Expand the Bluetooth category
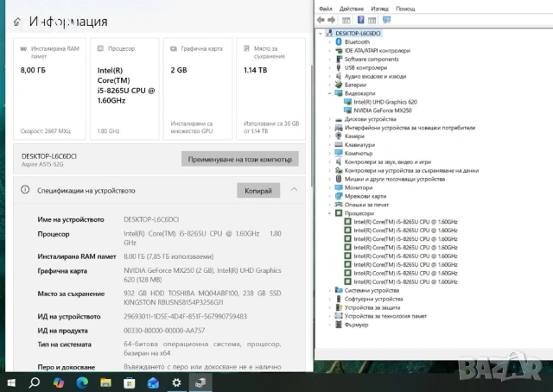553x392 pixels. click(330, 42)
